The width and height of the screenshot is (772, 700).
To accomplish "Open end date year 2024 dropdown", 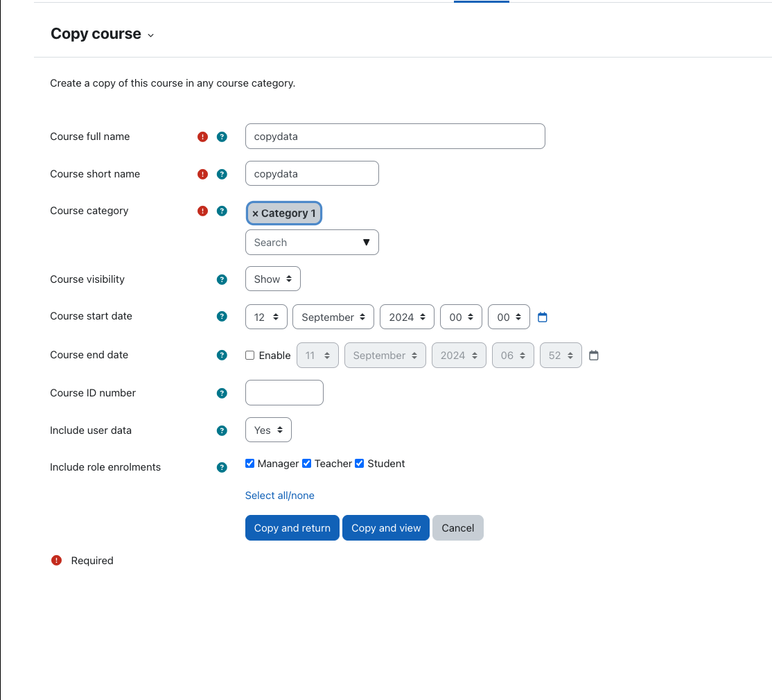I will [x=459, y=356].
